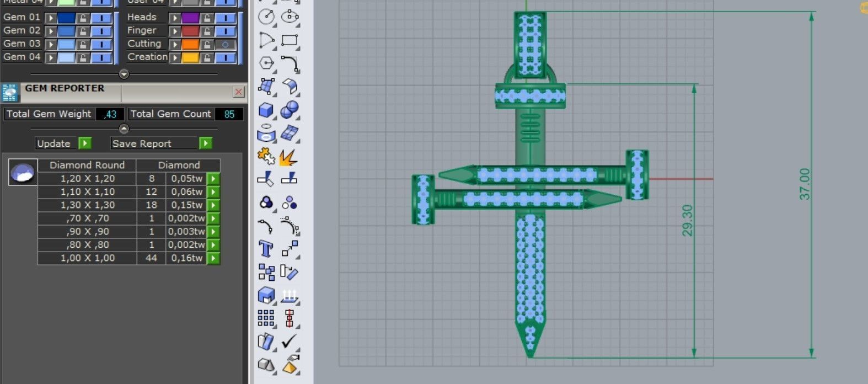
Task: Toggle lock on Gem 02 layer
Action: [83, 31]
